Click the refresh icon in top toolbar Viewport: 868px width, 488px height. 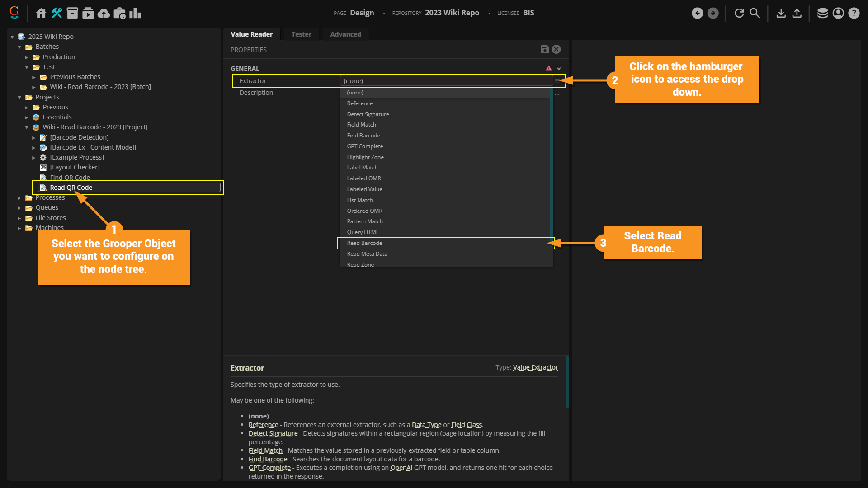click(739, 13)
